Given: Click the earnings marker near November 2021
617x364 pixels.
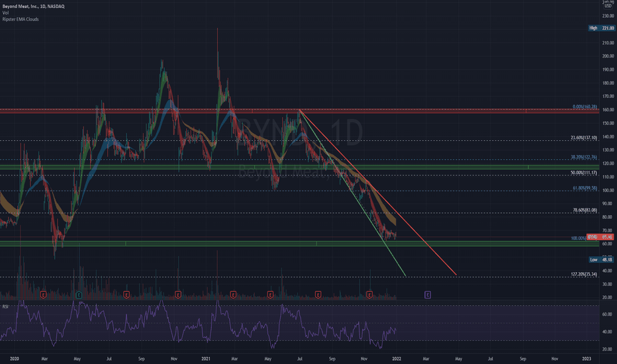Looking at the screenshot, I should click(x=369, y=295).
